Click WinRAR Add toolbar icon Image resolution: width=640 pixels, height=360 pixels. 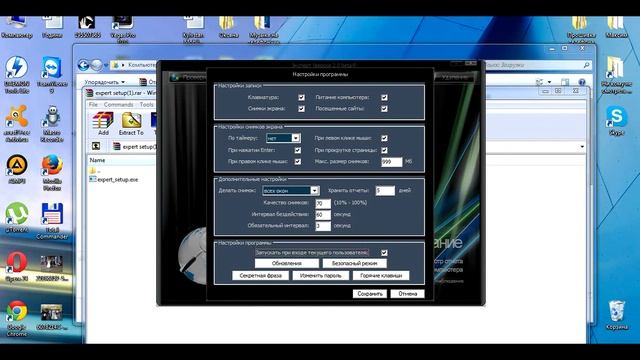(x=103, y=123)
